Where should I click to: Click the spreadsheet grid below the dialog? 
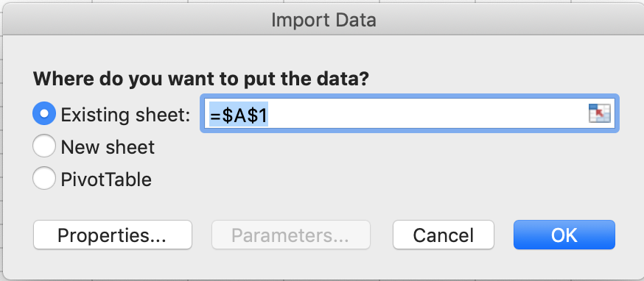pos(323,280)
